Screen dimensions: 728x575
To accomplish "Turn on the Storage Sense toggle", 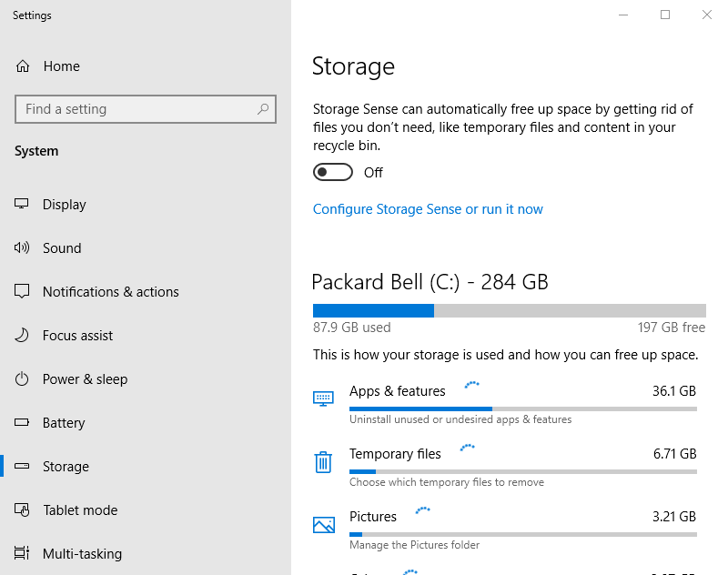I will pos(333,172).
